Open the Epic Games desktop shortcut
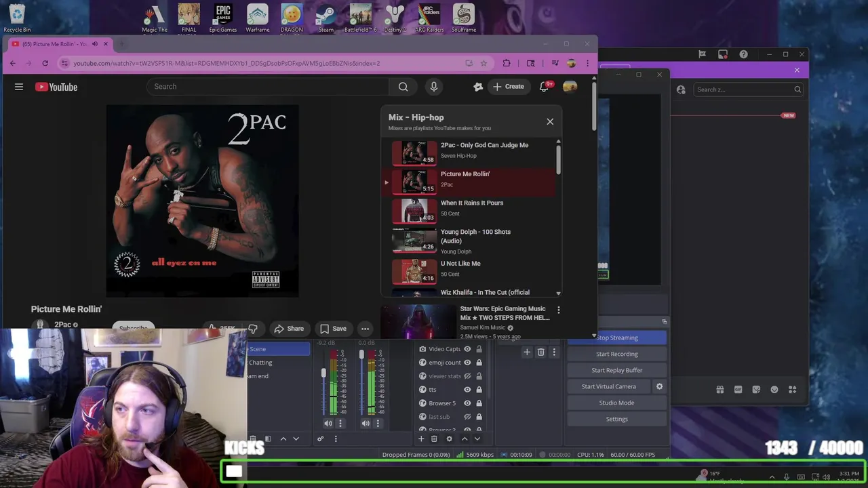868x488 pixels. [x=223, y=18]
